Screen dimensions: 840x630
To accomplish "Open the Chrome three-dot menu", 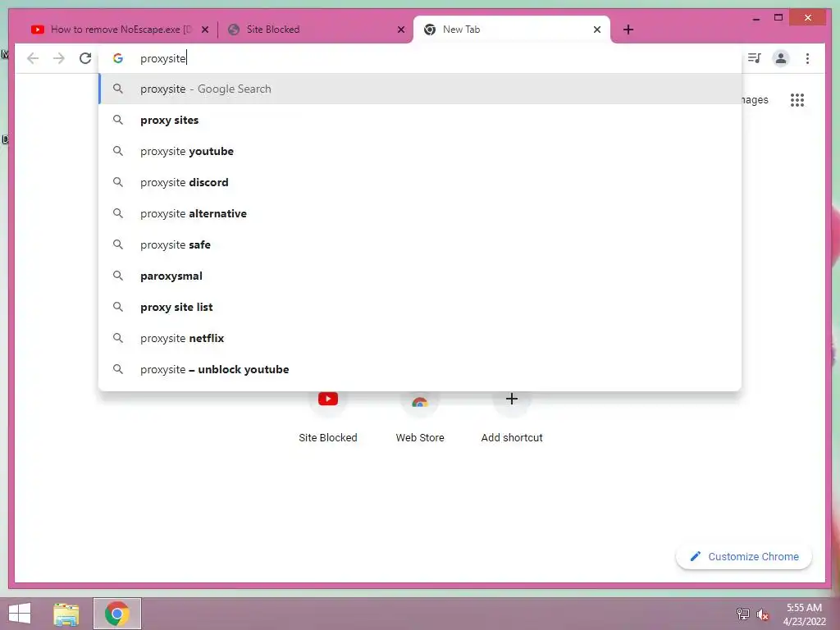I will (x=807, y=58).
